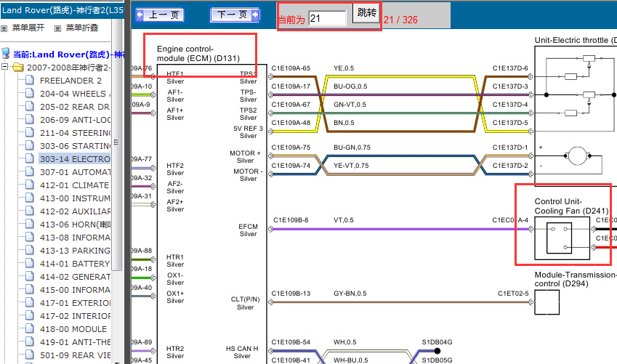
Task: Select 303-14 ELECTRO section
Action: [x=75, y=159]
